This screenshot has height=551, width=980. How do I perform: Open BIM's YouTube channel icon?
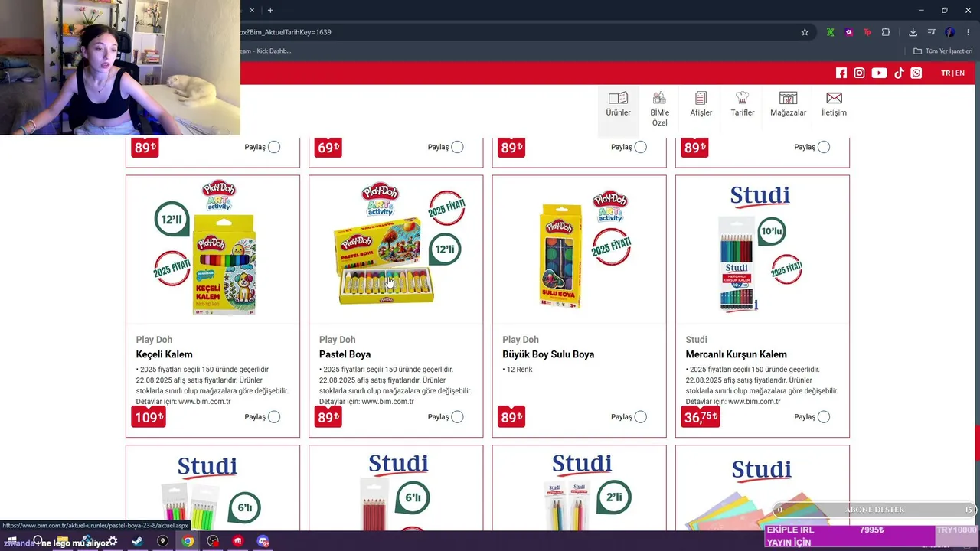click(879, 73)
